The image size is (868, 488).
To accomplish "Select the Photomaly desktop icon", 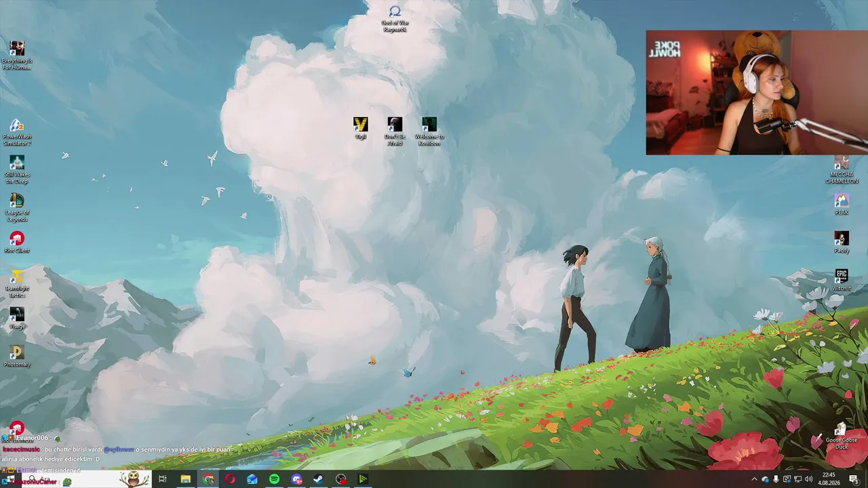I will coord(17,356).
